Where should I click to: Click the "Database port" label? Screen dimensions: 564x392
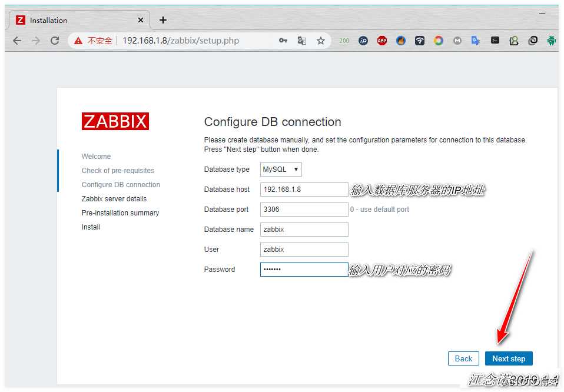coord(226,210)
